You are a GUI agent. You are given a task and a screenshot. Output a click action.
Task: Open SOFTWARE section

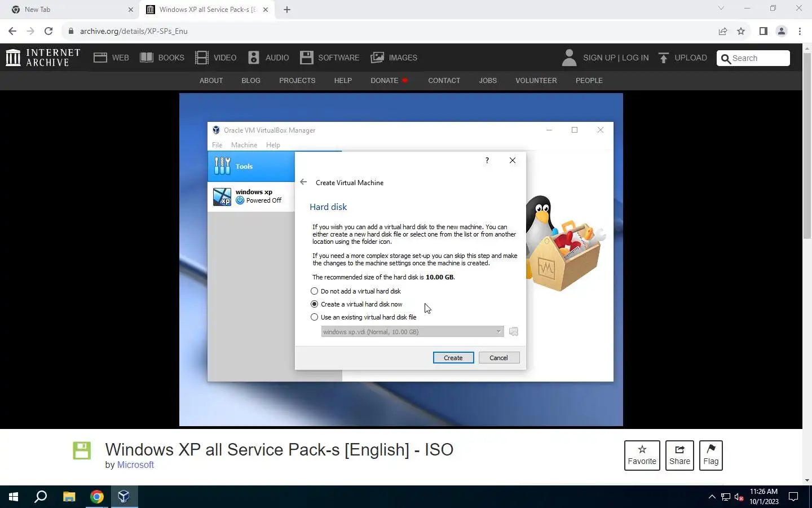pos(330,58)
